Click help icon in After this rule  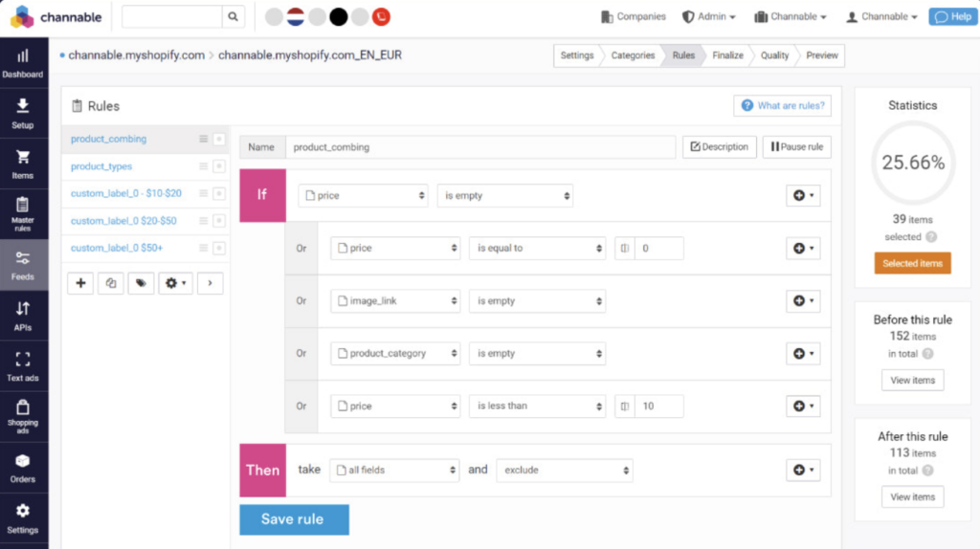point(928,471)
